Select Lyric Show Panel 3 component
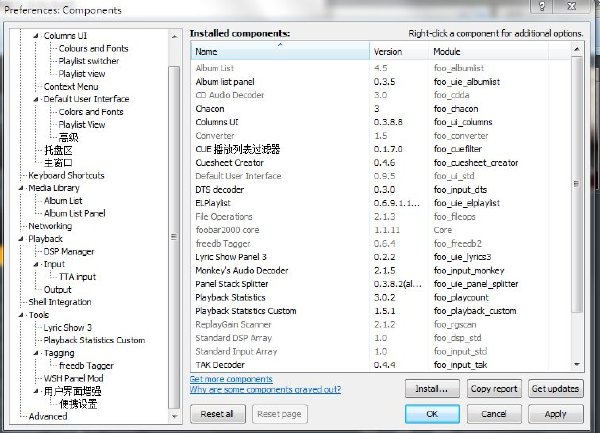This screenshot has width=600, height=433. [381, 257]
